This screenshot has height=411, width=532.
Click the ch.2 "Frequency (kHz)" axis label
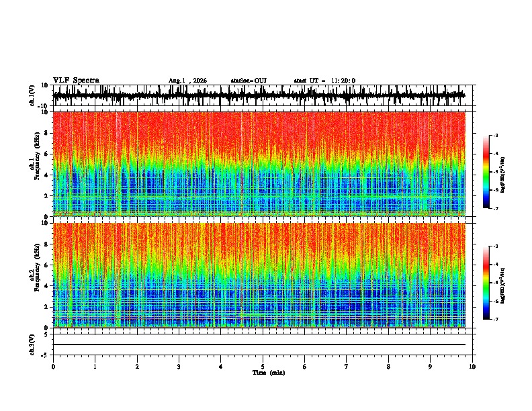[x=38, y=267]
